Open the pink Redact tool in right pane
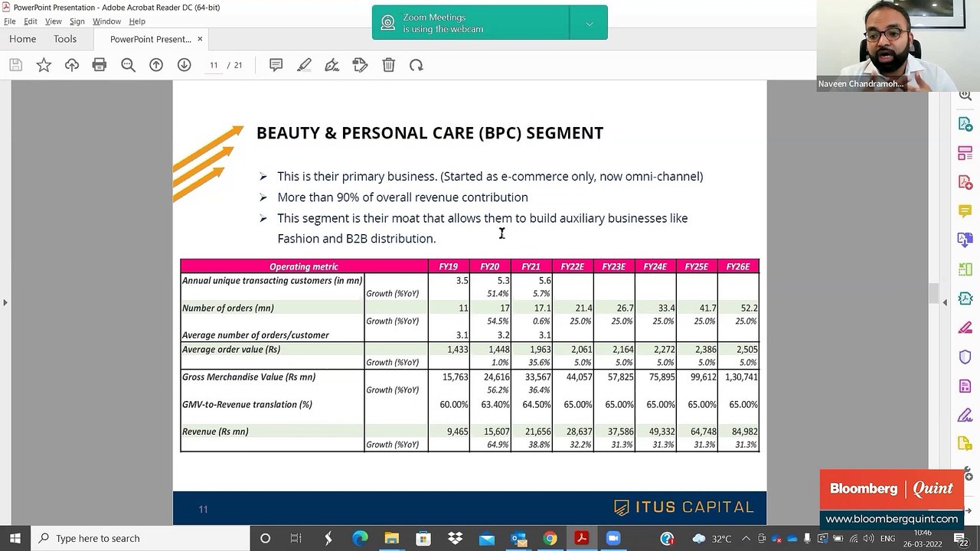 [965, 328]
